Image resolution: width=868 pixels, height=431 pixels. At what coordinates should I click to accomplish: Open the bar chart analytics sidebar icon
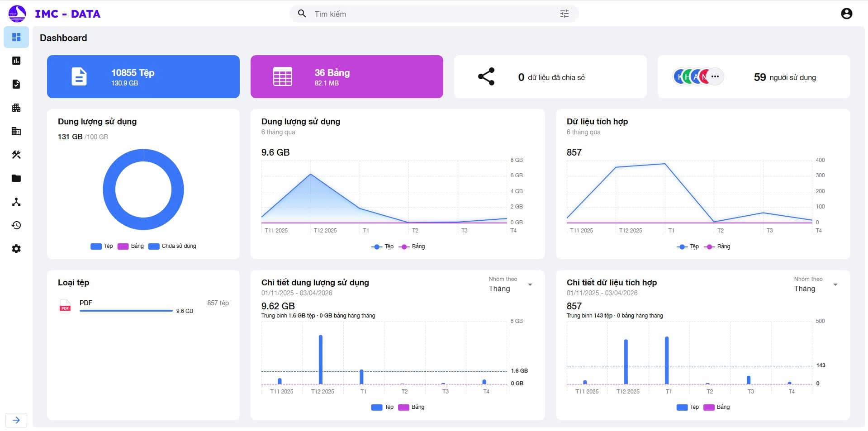[16, 61]
